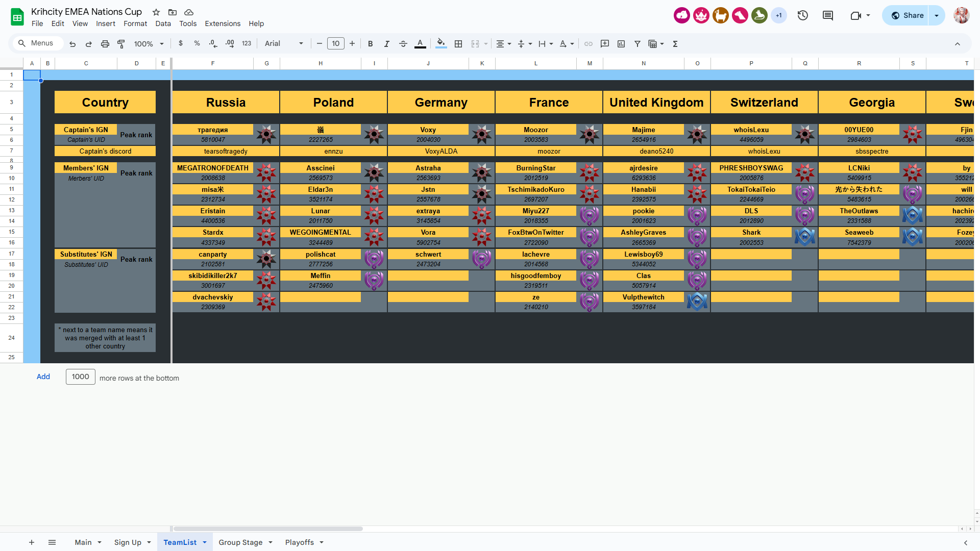Click the insert chart icon
Image resolution: width=980 pixels, height=551 pixels.
click(621, 44)
